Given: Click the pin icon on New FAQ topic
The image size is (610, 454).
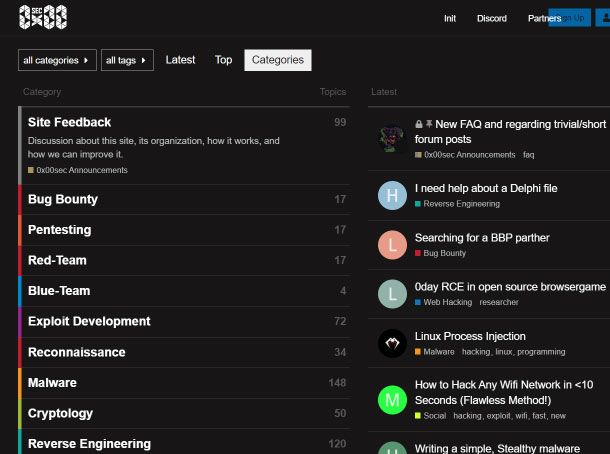Looking at the screenshot, I should [429, 124].
